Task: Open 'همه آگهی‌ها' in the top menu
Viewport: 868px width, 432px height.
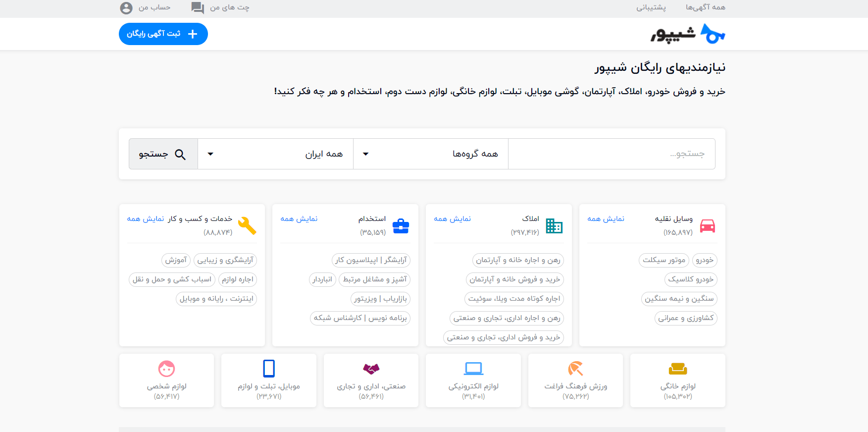Action: click(x=705, y=7)
